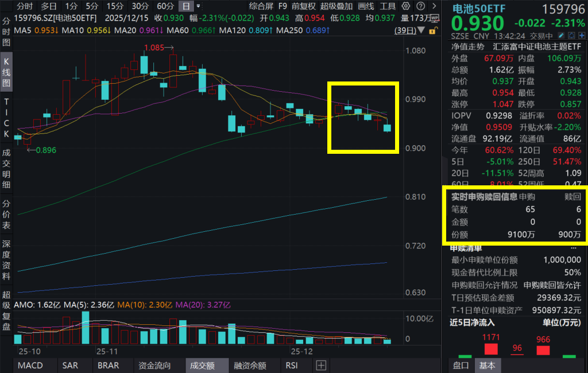This screenshot has height=373, width=588.
Task: Click the help question mark icon
Action: pyautogui.click(x=420, y=6)
